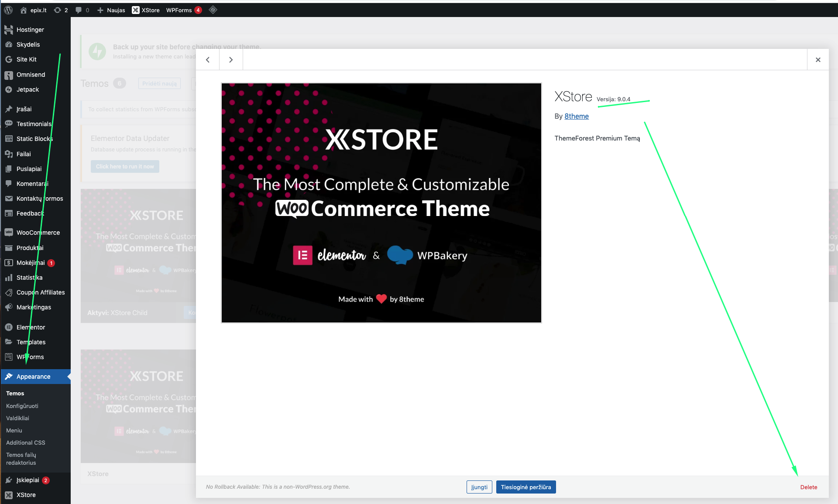The image size is (838, 504).
Task: Open Konfigūruoti submenu item
Action: [x=22, y=406]
